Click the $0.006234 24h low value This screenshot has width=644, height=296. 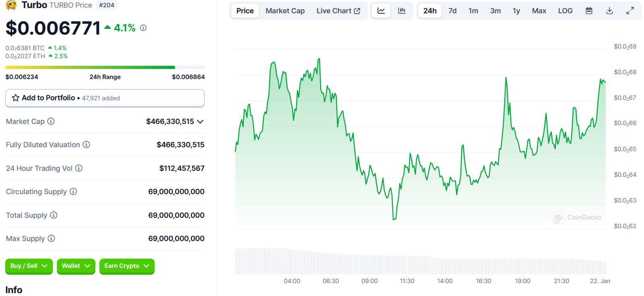pos(22,77)
